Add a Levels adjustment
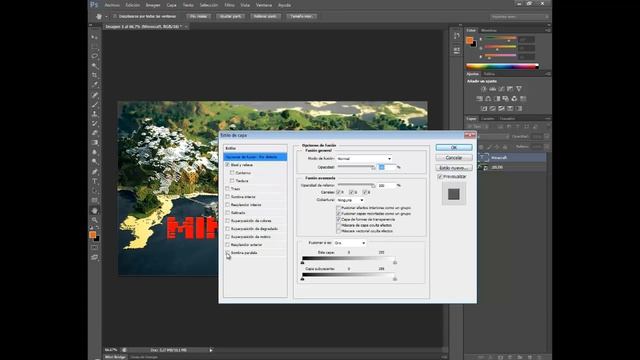This screenshot has width=640, height=360. pos(493,89)
